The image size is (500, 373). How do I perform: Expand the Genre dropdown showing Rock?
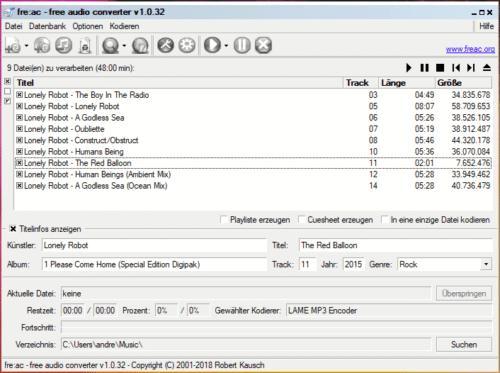486,264
